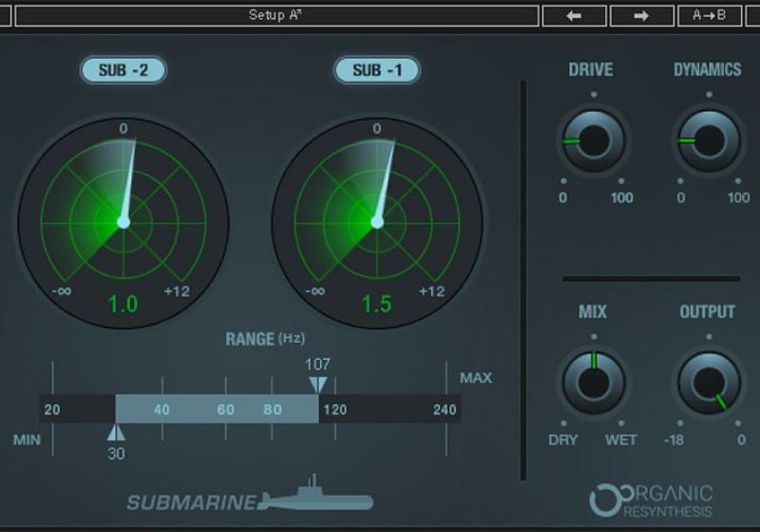Image resolution: width=760 pixels, height=532 pixels.
Task: Click the 240 Hz mark on range scale
Action: tap(445, 409)
